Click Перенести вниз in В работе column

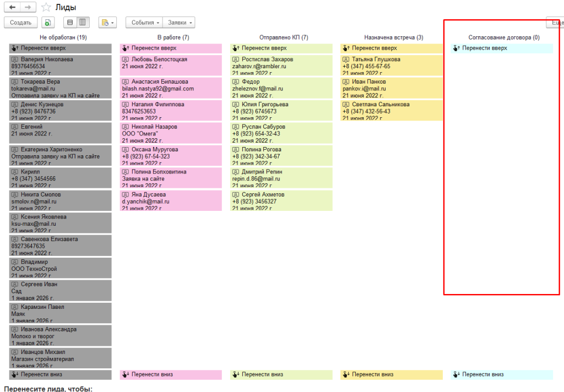(171, 375)
